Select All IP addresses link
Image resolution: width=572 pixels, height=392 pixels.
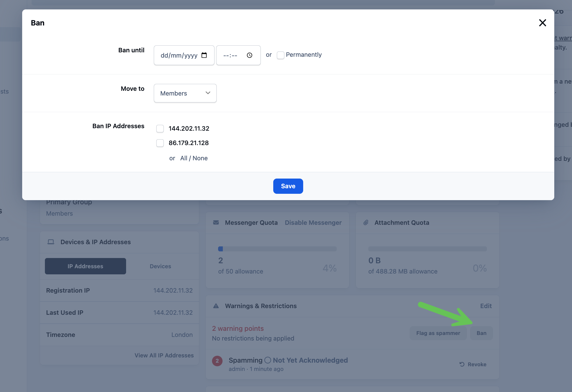pyautogui.click(x=183, y=158)
